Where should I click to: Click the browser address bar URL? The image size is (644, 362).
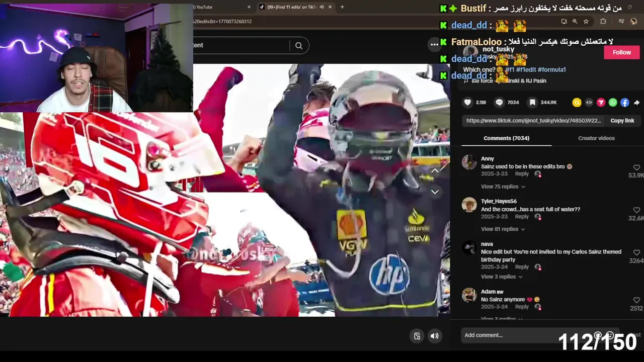pyautogui.click(x=222, y=22)
